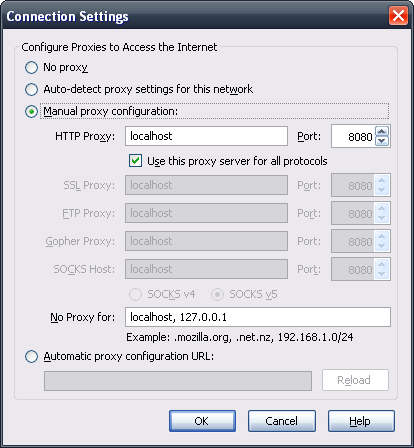Dismiss dialog with the Cancel button
Image resolution: width=414 pixels, height=448 pixels.
pos(282,421)
